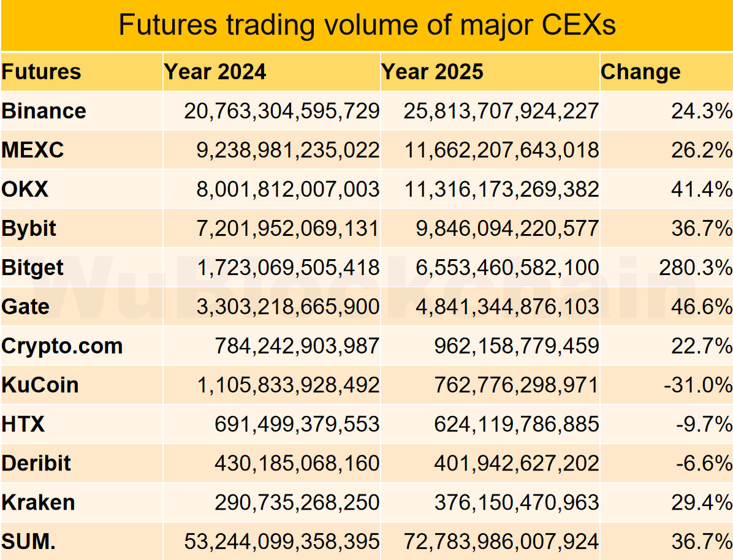Click the HTX 2024 volume cell

point(297,424)
